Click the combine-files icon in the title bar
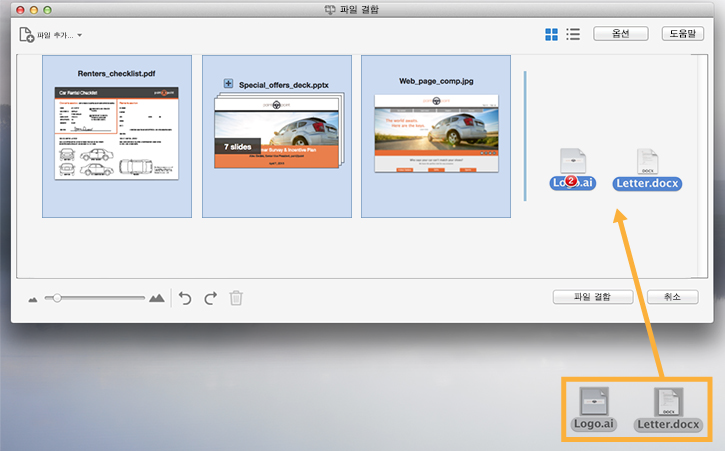 point(330,10)
